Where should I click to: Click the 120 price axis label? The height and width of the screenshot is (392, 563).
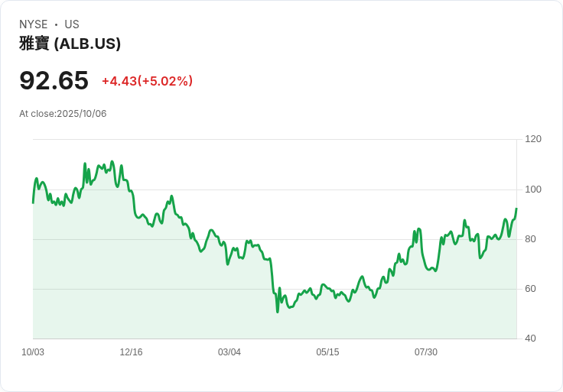(x=533, y=139)
